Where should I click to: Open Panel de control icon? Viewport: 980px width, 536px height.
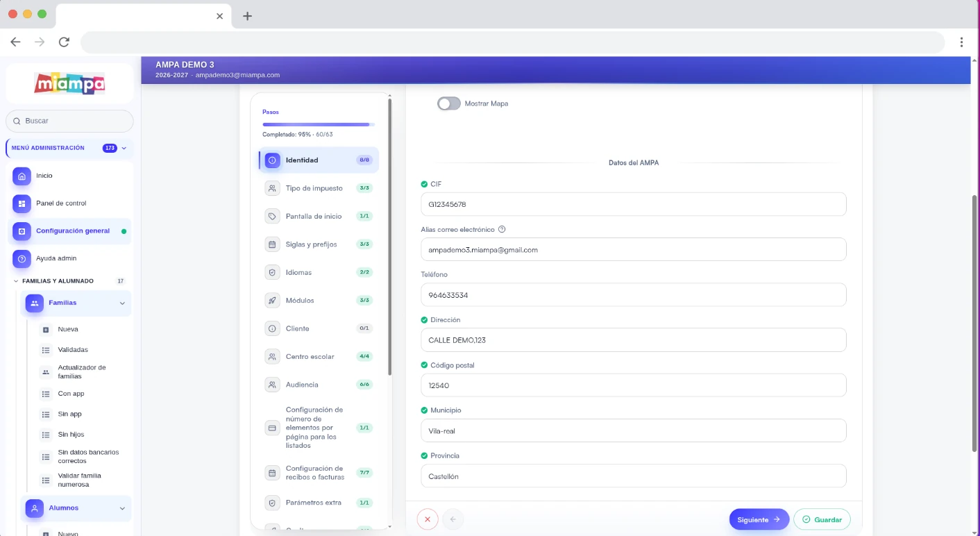click(22, 203)
